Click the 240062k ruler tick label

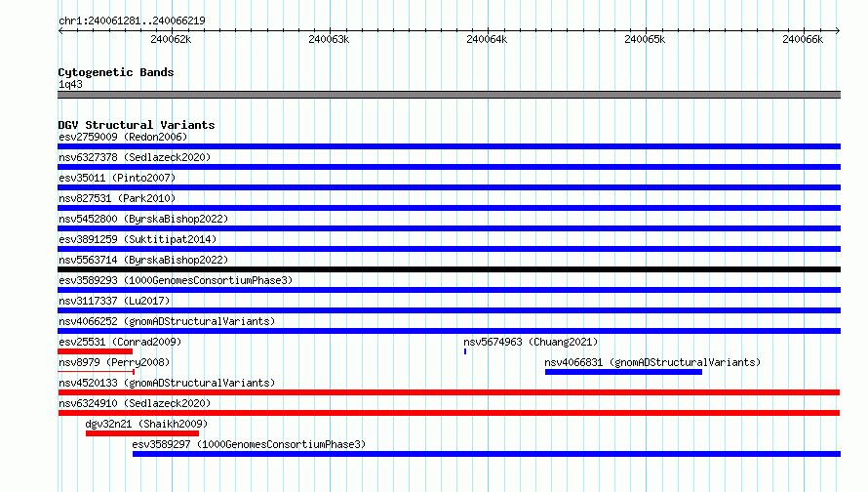pyautogui.click(x=171, y=39)
